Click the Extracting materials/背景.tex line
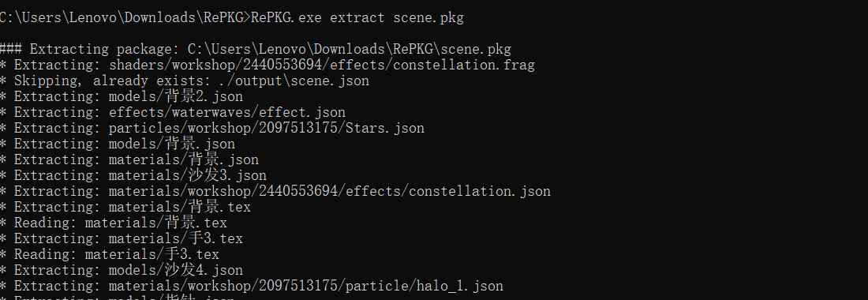868x300 pixels. (125, 207)
